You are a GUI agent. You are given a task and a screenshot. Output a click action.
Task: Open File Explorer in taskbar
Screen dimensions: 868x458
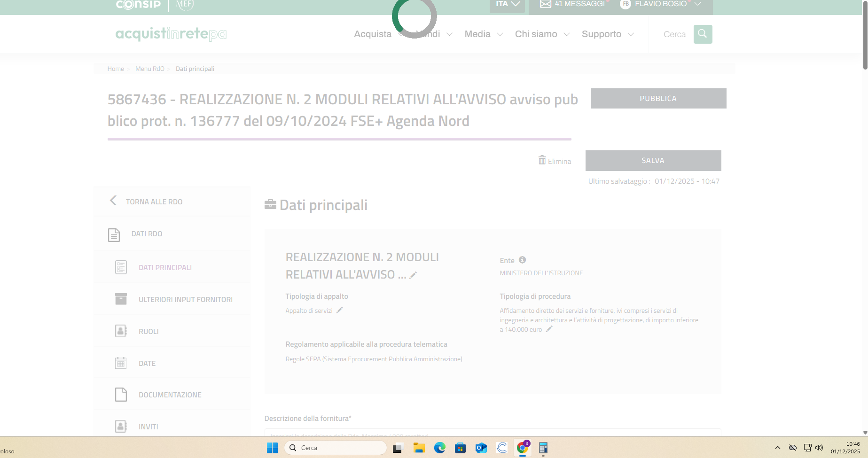pyautogui.click(x=419, y=448)
